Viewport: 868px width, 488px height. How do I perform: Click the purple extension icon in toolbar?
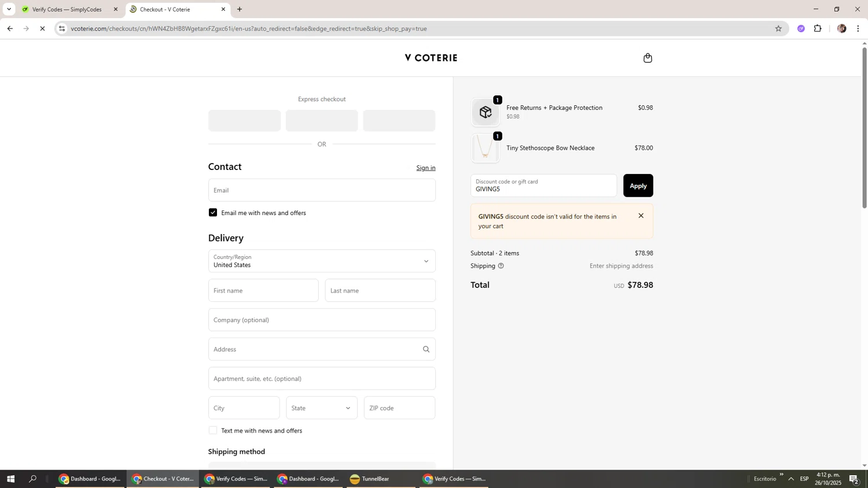tap(801, 28)
